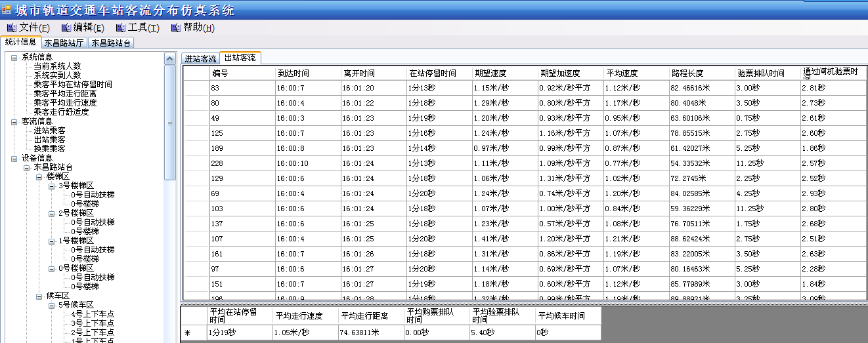Screen dimensions: 868x343
Task: Collapse the 客流信息 tree node
Action: pos(14,121)
